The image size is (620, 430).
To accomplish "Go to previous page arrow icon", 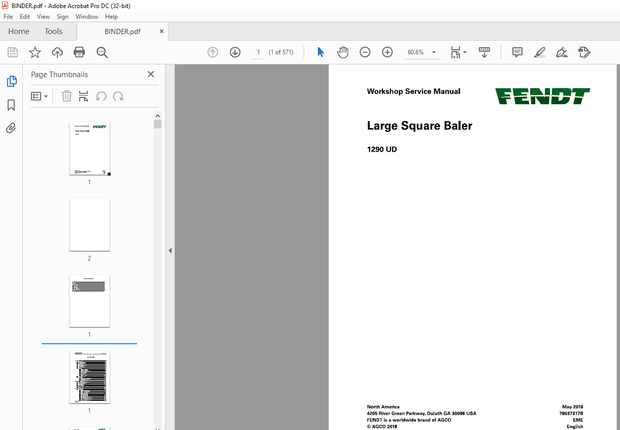I will [213, 52].
